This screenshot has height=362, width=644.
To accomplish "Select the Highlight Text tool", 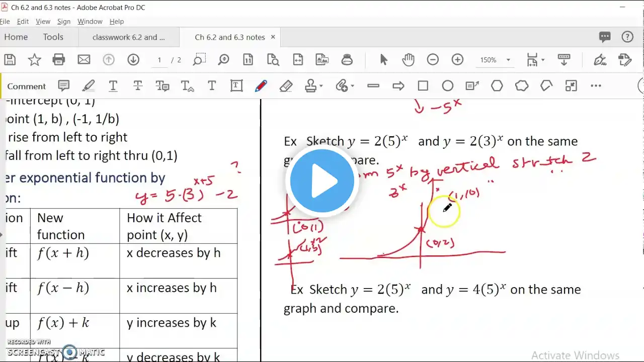I will point(89,86).
